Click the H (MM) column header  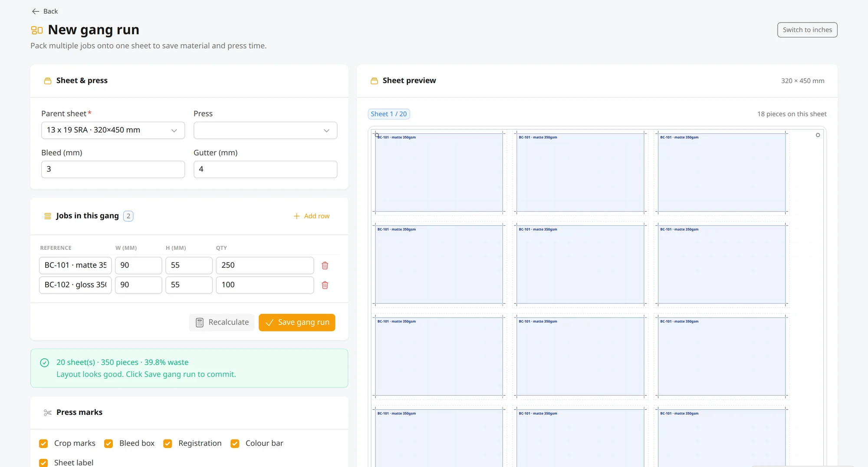tap(176, 248)
